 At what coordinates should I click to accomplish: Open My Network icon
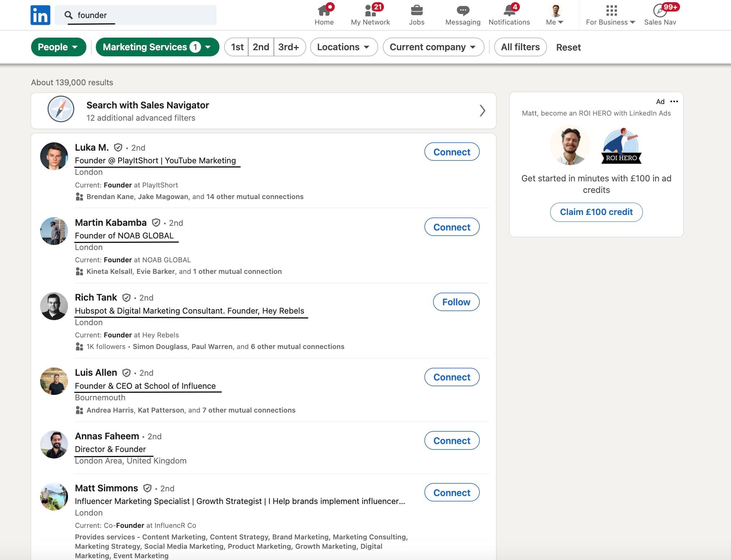[370, 10]
